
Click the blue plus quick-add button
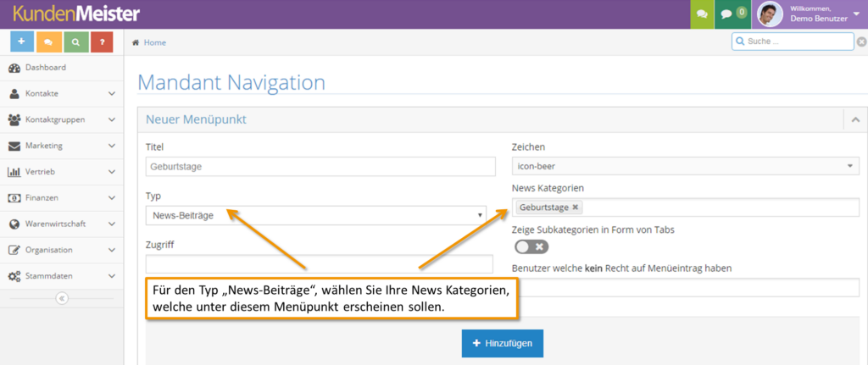(x=22, y=41)
